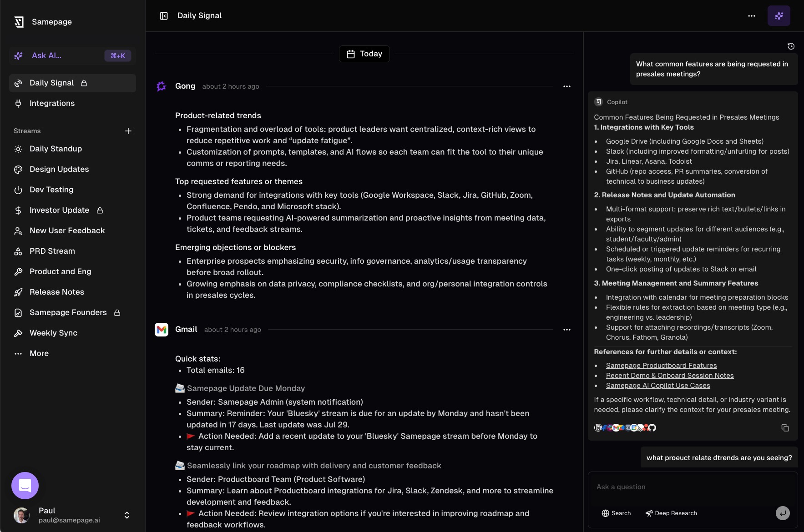The image size is (804, 532).
Task: Select the product trends question bubble
Action: pos(719,458)
